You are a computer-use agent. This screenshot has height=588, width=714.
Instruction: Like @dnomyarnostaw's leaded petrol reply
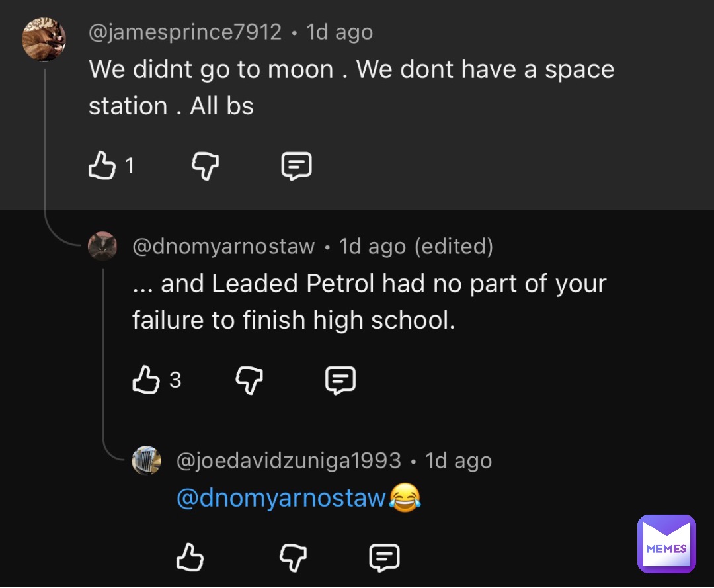click(146, 380)
